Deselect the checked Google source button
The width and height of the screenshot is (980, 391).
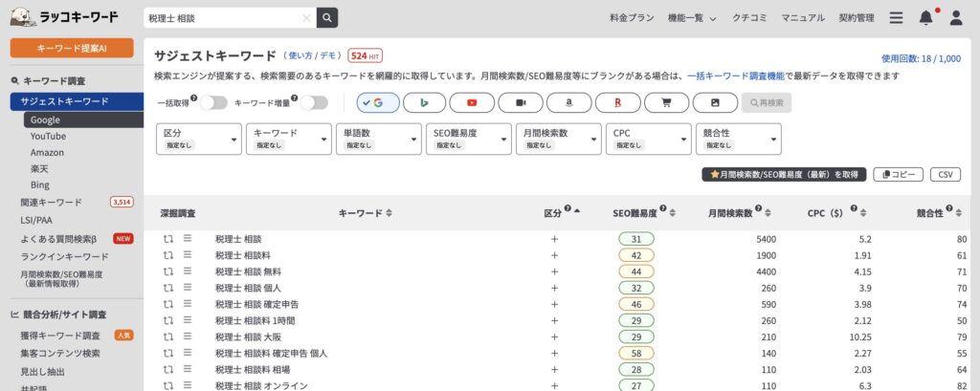coord(376,102)
